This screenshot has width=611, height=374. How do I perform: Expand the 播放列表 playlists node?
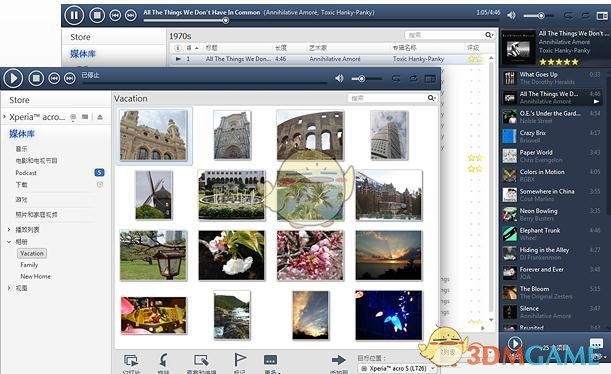click(x=9, y=229)
